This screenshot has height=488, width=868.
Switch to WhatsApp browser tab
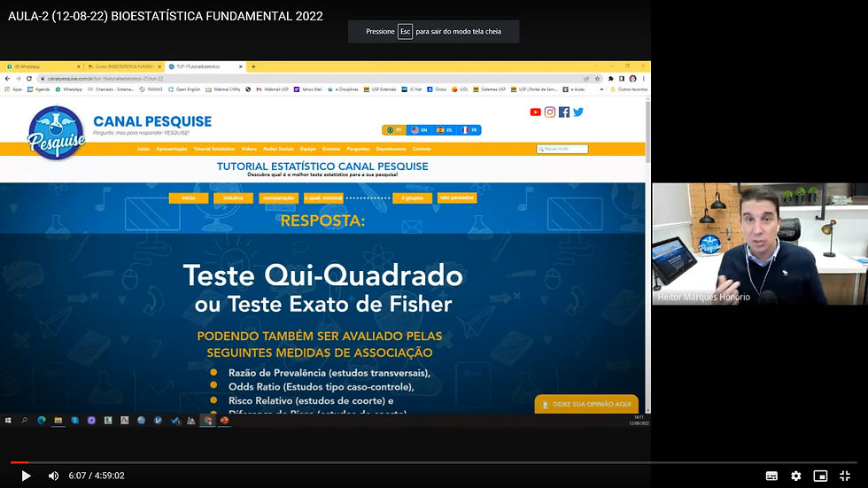click(x=43, y=66)
